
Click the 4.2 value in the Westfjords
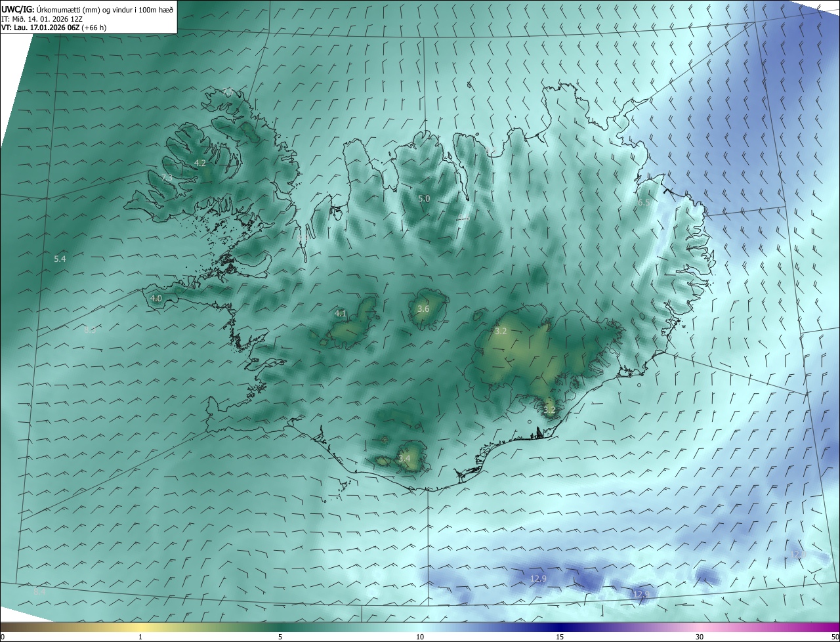click(x=200, y=163)
